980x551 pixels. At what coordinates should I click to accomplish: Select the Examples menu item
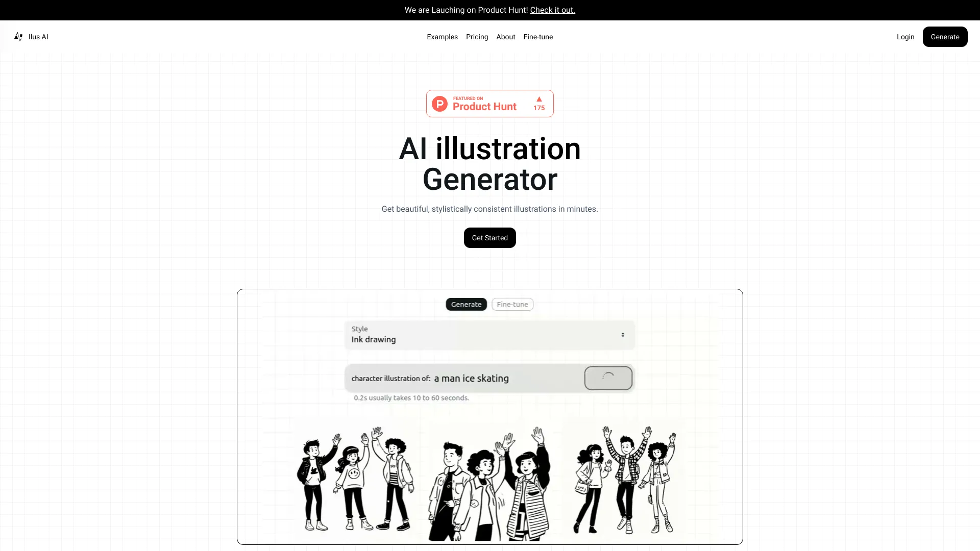coord(442,36)
